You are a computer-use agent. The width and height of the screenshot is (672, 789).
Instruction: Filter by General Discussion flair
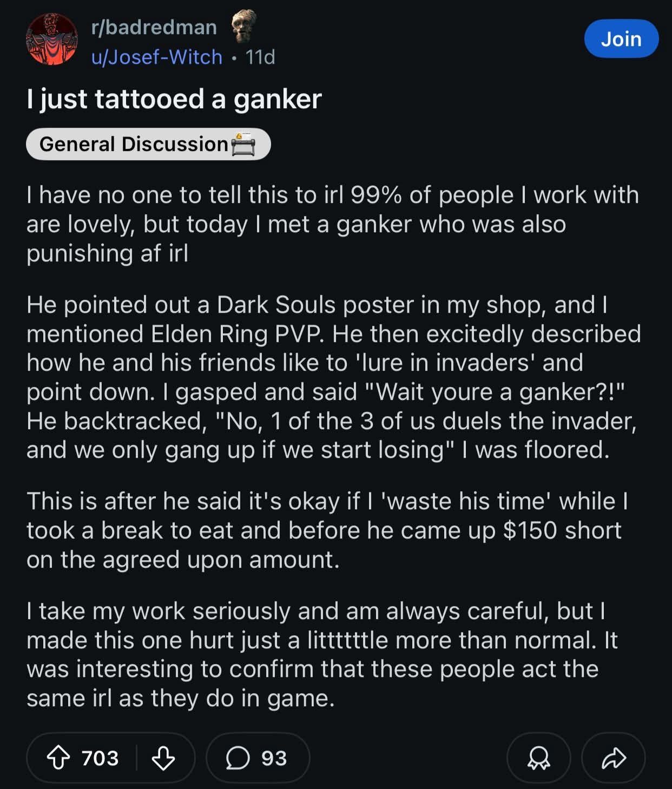[x=148, y=144]
